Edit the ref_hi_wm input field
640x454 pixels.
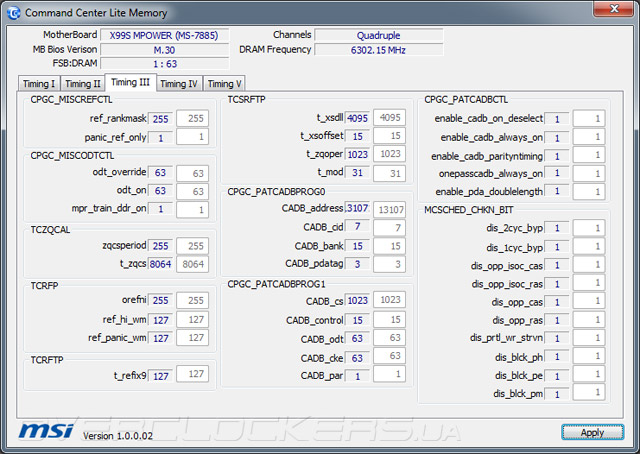click(x=193, y=319)
